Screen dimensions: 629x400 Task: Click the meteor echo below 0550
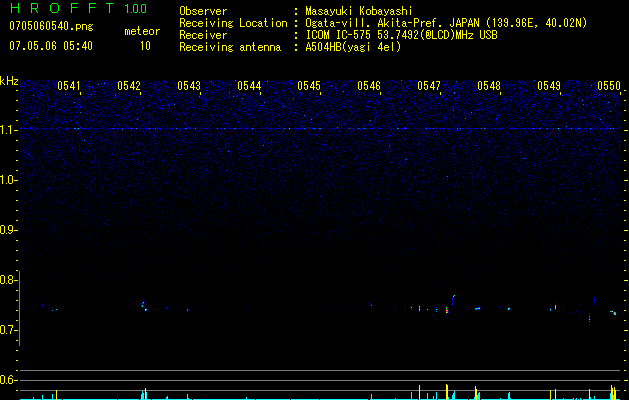coord(613,312)
